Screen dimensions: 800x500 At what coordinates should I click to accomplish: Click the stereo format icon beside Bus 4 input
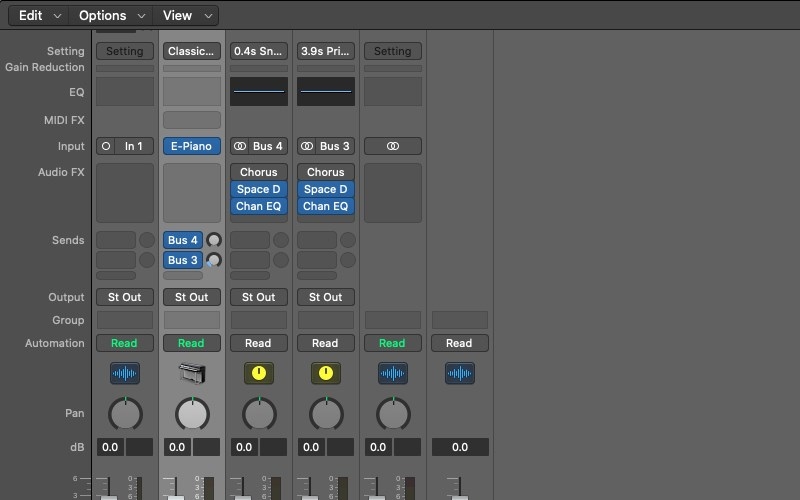[x=240, y=146]
